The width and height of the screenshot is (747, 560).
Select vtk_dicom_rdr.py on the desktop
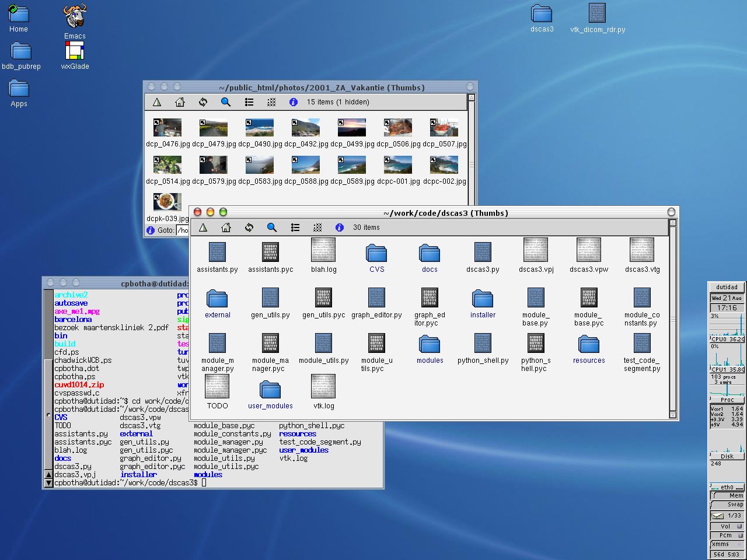coord(597,13)
